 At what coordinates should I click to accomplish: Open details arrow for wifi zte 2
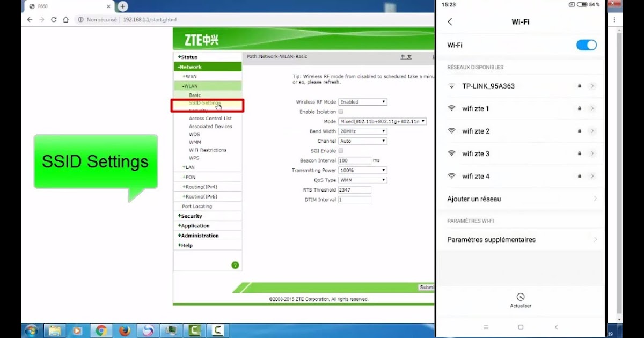coord(592,131)
